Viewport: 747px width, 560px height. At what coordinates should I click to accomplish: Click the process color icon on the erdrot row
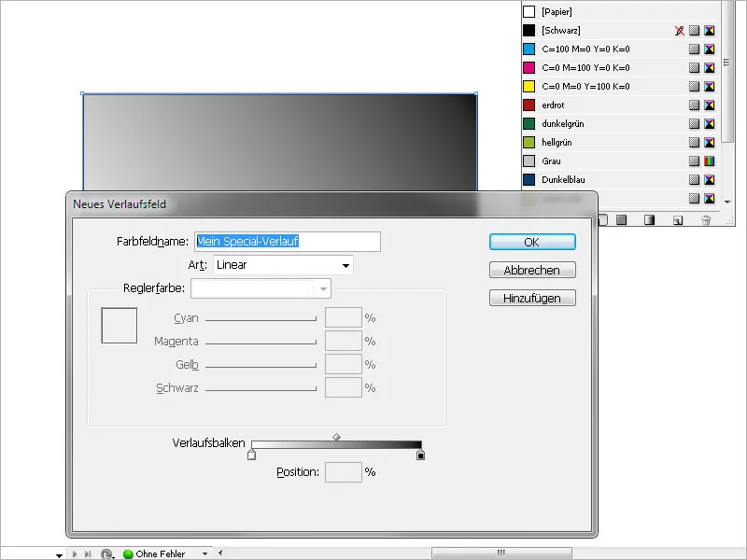694,105
